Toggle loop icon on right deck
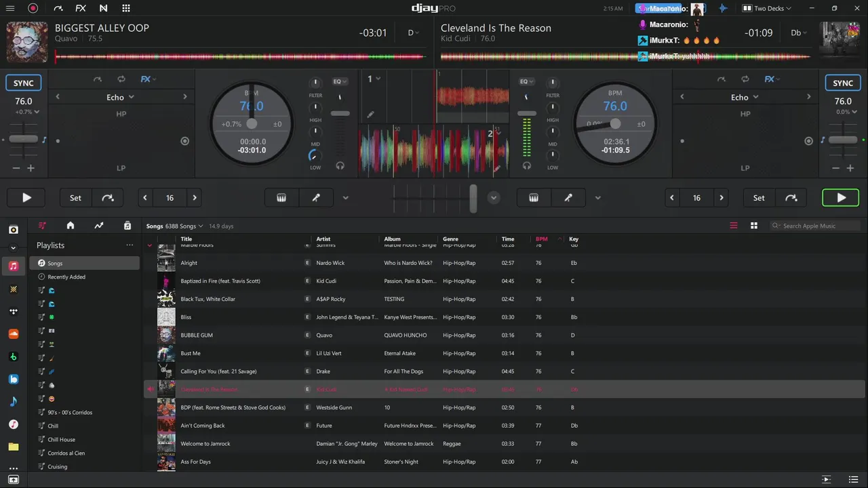The image size is (868, 488). pyautogui.click(x=745, y=79)
